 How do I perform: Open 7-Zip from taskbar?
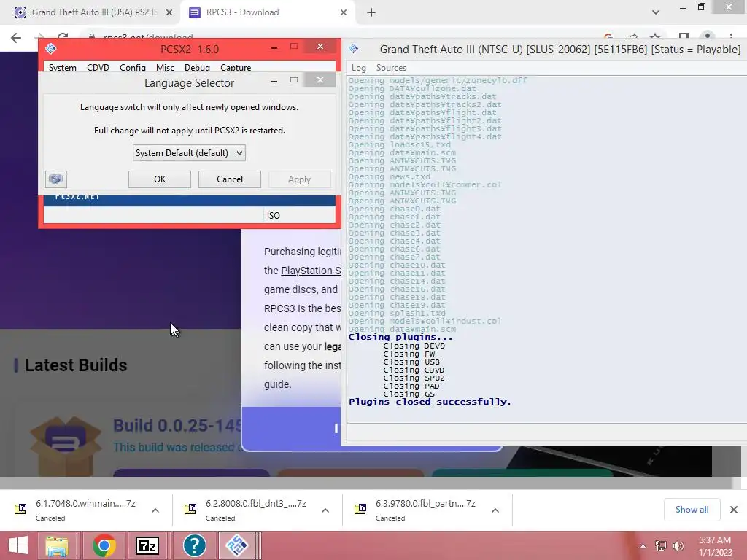(147, 545)
